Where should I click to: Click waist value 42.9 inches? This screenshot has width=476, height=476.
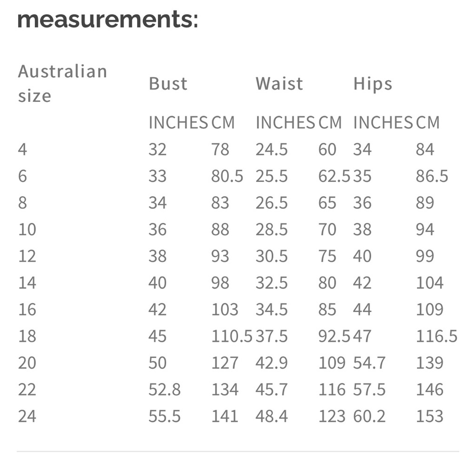272,363
